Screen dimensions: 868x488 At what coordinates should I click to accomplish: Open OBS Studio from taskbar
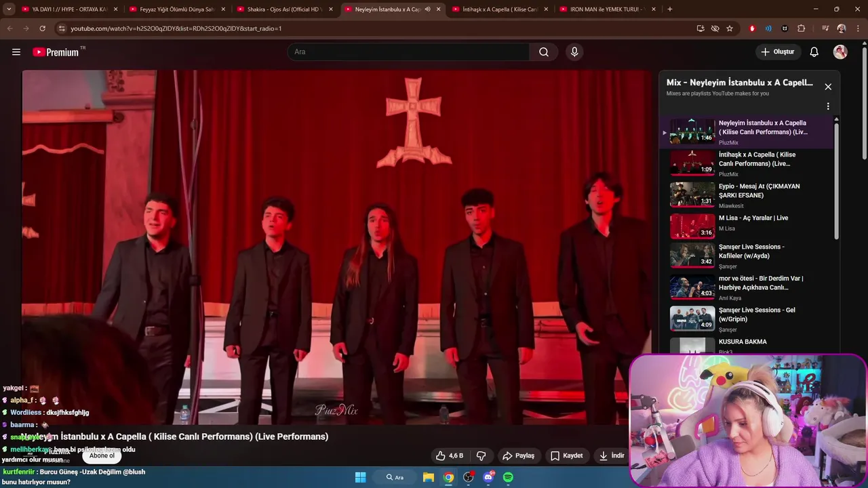pyautogui.click(x=469, y=477)
